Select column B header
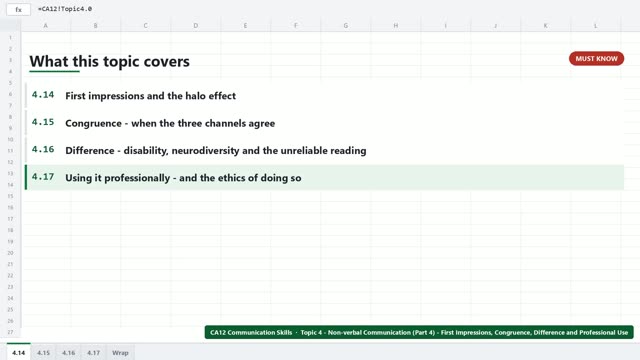 pyautogui.click(x=96, y=25)
